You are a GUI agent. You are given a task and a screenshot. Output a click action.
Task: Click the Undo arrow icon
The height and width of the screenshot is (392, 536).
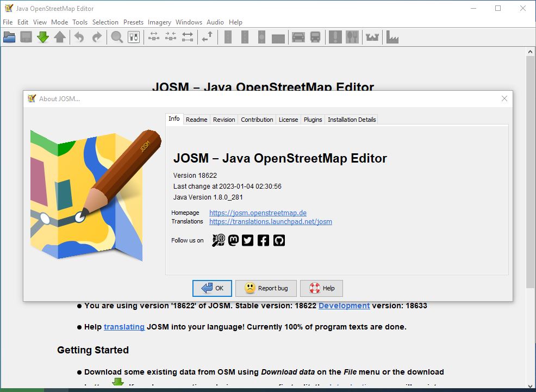coord(79,37)
